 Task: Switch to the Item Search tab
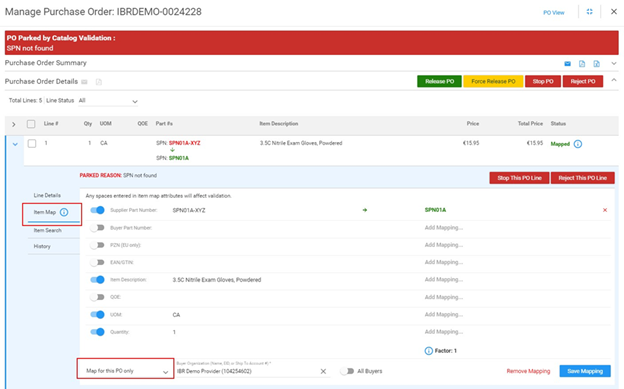47,230
